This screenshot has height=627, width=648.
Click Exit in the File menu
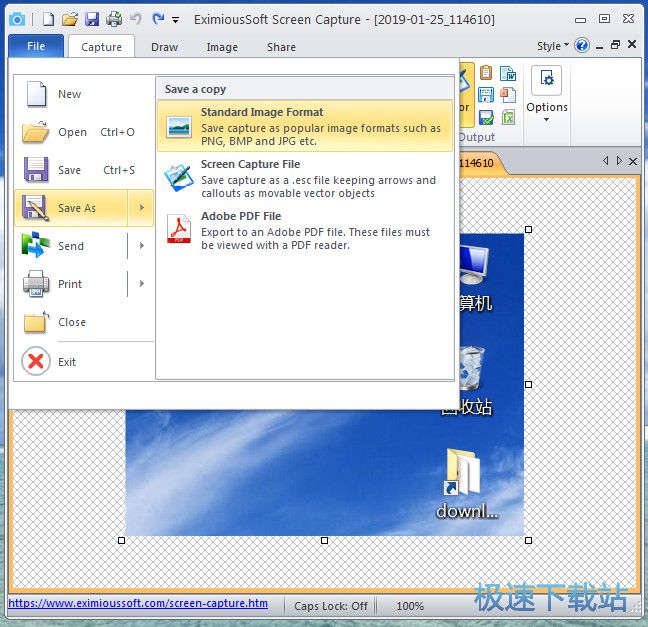(x=66, y=362)
